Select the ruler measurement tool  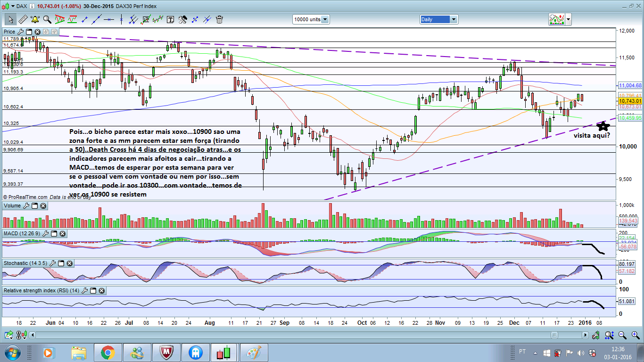pos(23,19)
